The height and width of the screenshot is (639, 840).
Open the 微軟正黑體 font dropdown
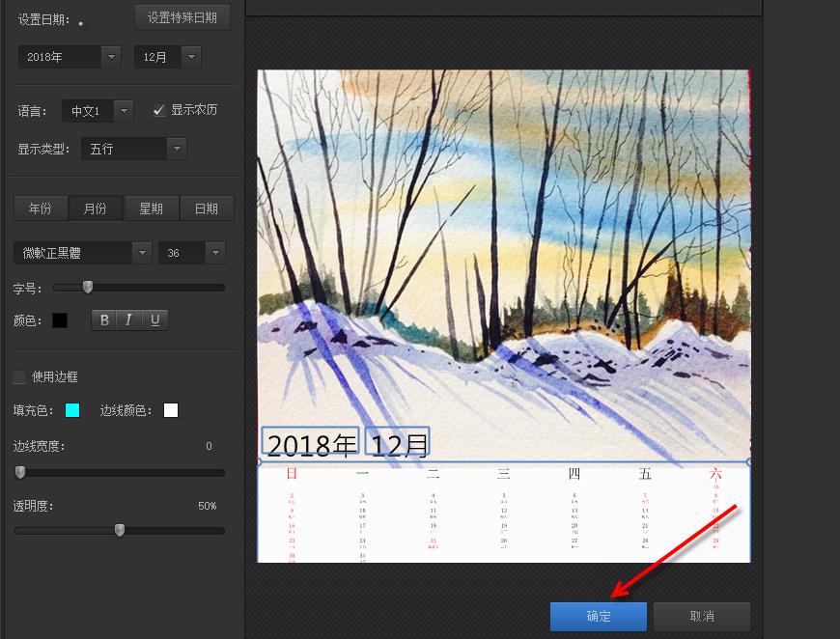[x=82, y=253]
